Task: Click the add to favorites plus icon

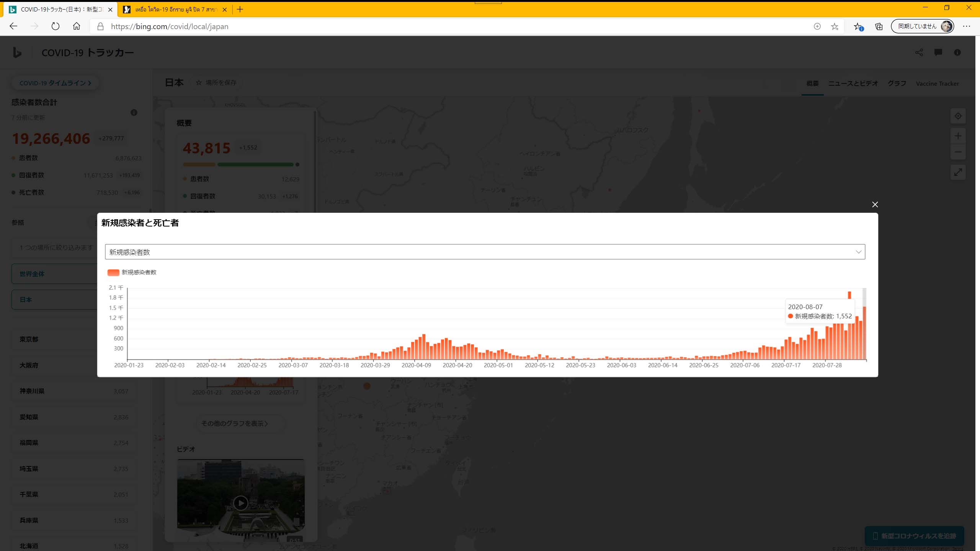Action: [817, 26]
